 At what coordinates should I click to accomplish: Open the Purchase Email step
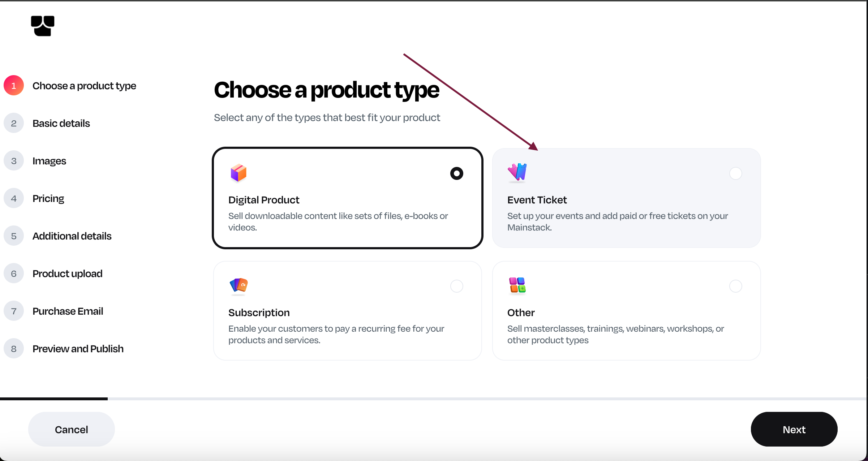point(68,311)
